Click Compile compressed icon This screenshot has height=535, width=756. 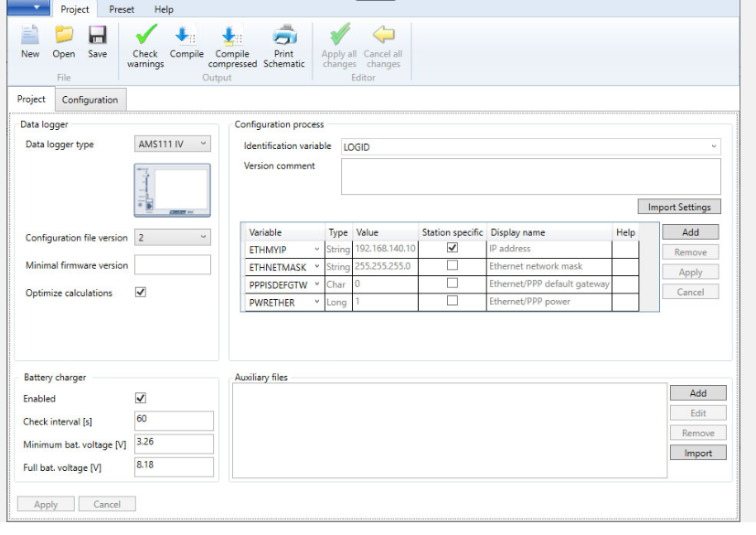[x=232, y=46]
